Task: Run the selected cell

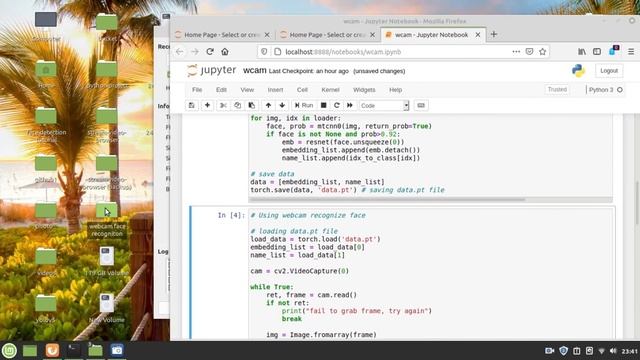Action: click(x=304, y=105)
